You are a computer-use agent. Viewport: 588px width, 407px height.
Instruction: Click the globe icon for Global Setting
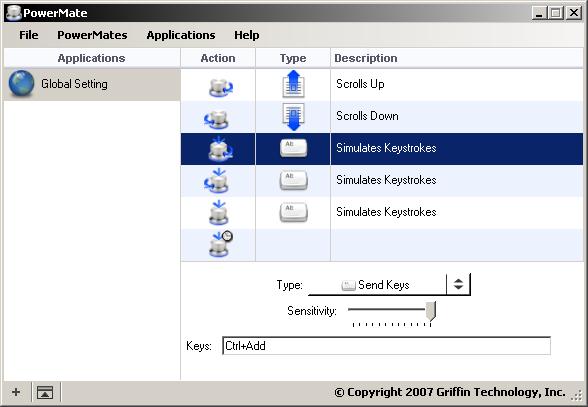(x=21, y=84)
